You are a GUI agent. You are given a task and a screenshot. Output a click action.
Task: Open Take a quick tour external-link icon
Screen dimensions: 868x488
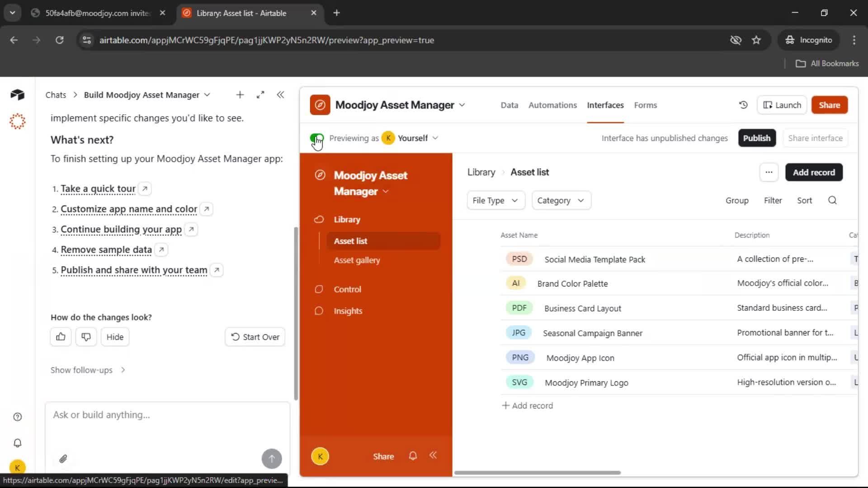click(x=145, y=188)
